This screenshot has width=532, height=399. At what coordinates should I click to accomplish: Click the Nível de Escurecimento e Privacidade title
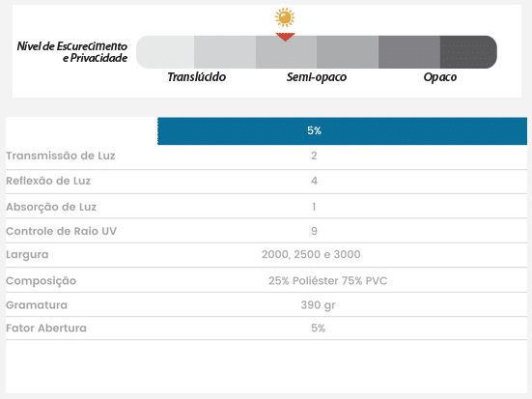72,52
